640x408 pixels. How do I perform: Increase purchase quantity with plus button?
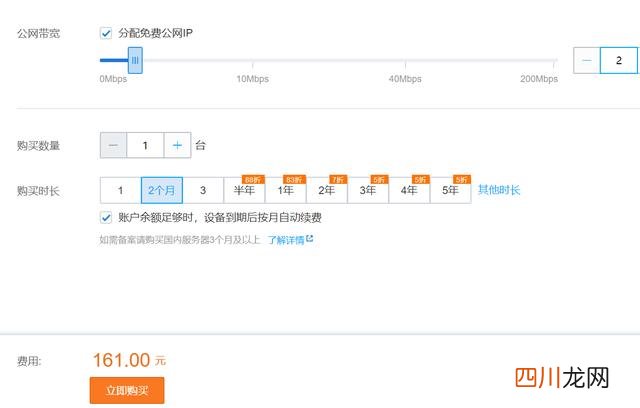177,145
